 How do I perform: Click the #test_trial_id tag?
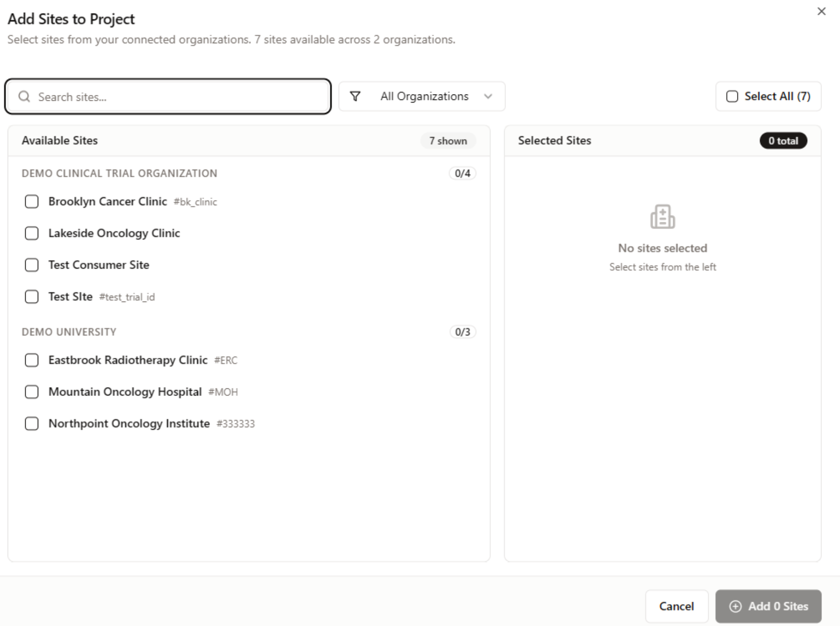click(127, 297)
